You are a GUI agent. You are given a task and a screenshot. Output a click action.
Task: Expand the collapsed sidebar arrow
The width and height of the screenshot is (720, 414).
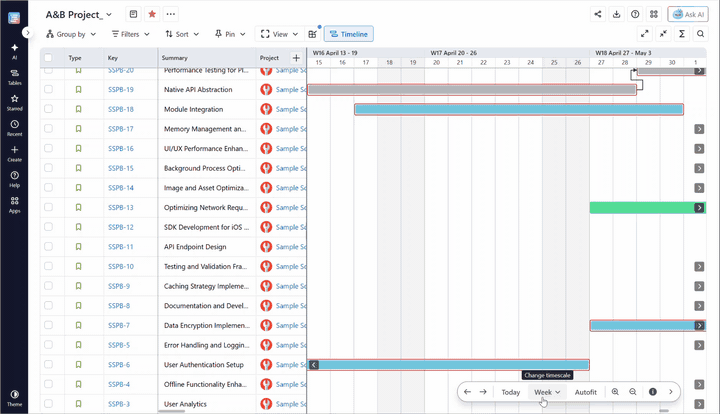pos(28,33)
